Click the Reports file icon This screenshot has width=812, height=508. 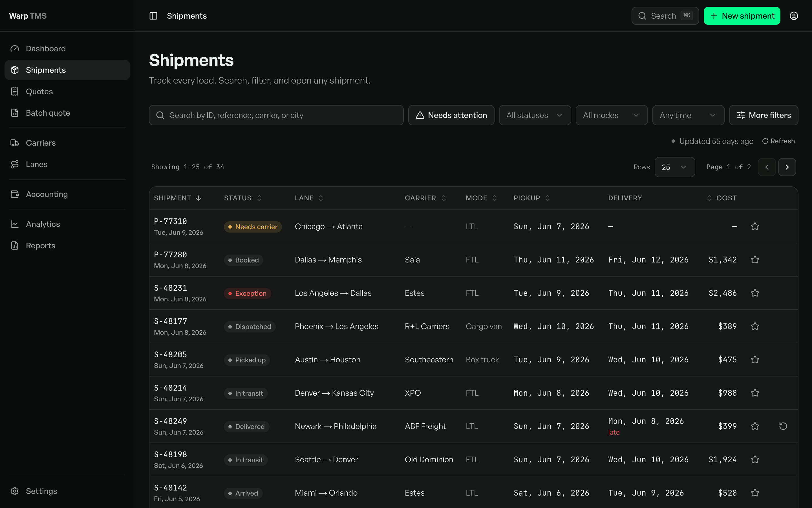15,246
